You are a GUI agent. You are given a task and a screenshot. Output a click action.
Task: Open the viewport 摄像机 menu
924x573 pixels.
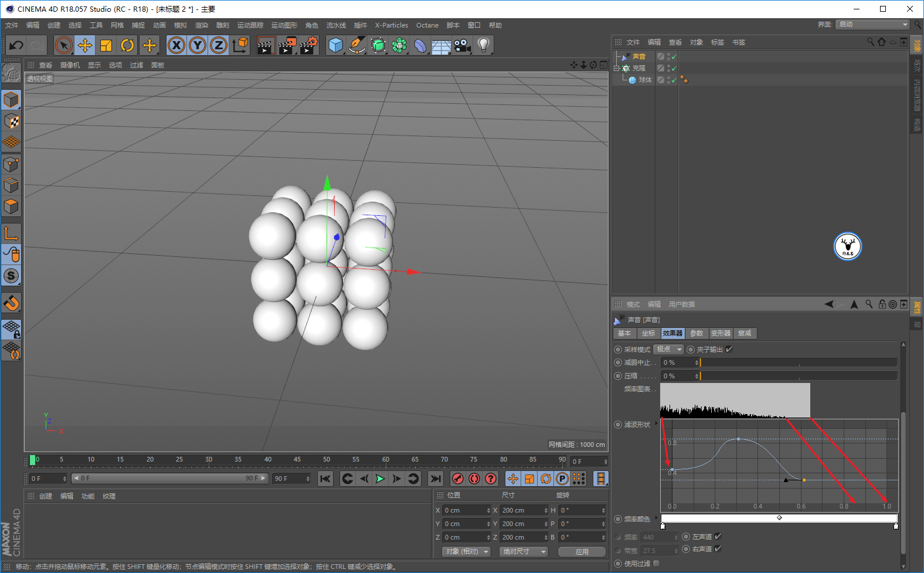70,65
